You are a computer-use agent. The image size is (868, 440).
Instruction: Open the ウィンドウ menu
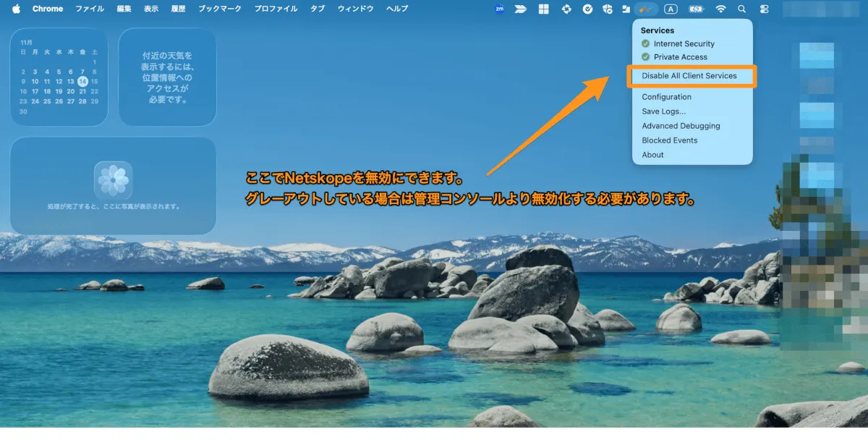pyautogui.click(x=355, y=9)
